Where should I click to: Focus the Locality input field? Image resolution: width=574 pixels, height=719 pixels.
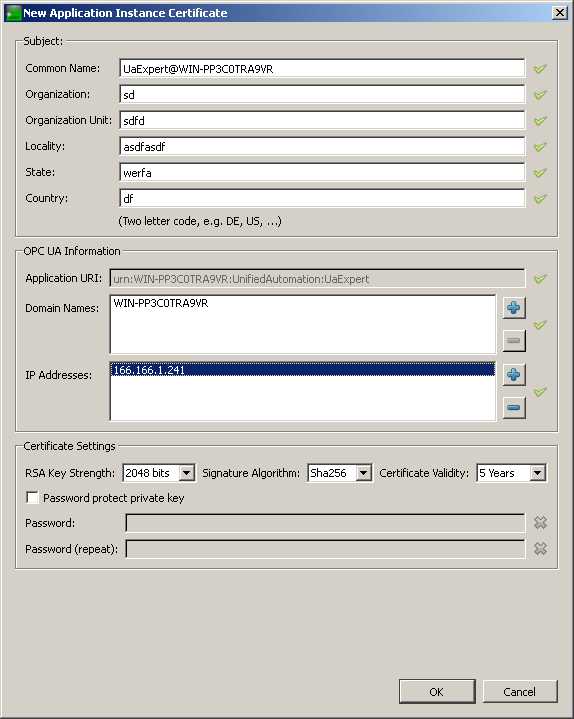pos(322,147)
